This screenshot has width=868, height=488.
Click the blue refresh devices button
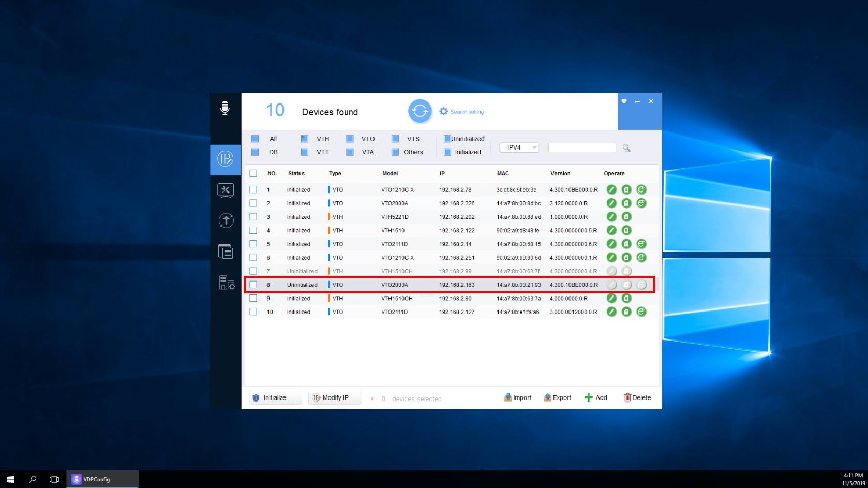(420, 111)
